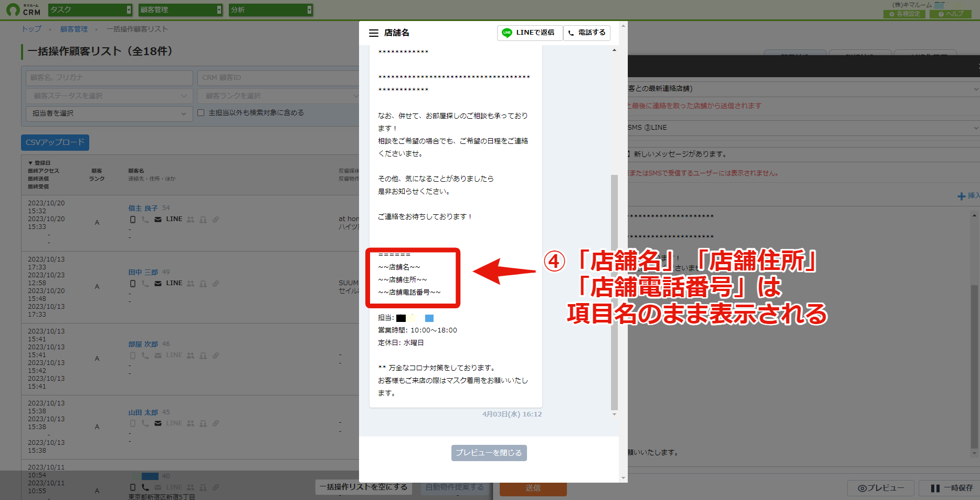The image size is (980, 500).
Task: Click the 一時保存 button
Action: 951,488
